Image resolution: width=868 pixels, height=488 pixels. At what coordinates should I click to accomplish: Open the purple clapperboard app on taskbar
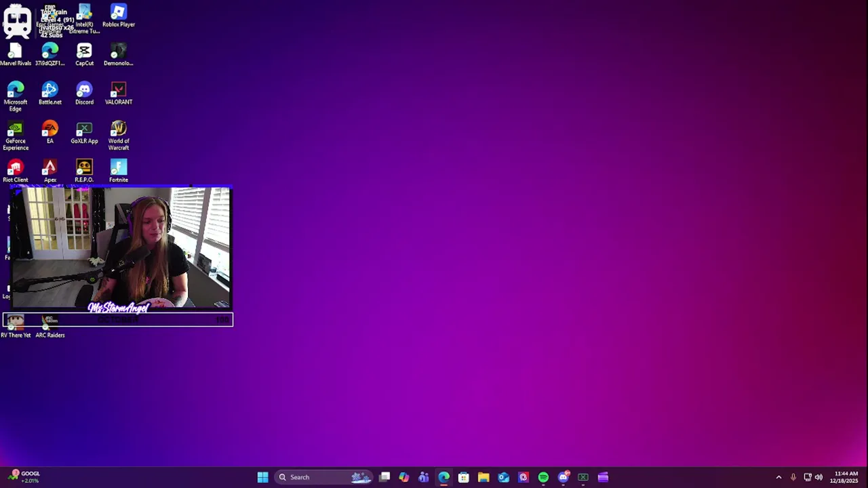[603, 477]
